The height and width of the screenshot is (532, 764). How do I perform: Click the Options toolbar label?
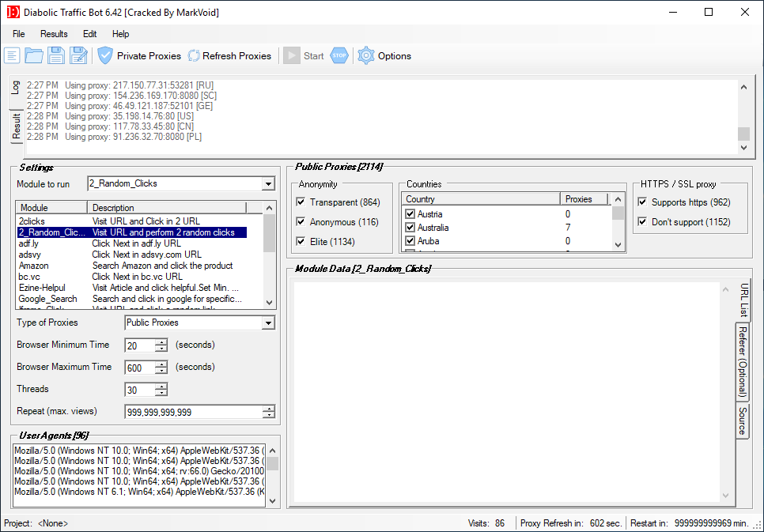click(x=395, y=56)
